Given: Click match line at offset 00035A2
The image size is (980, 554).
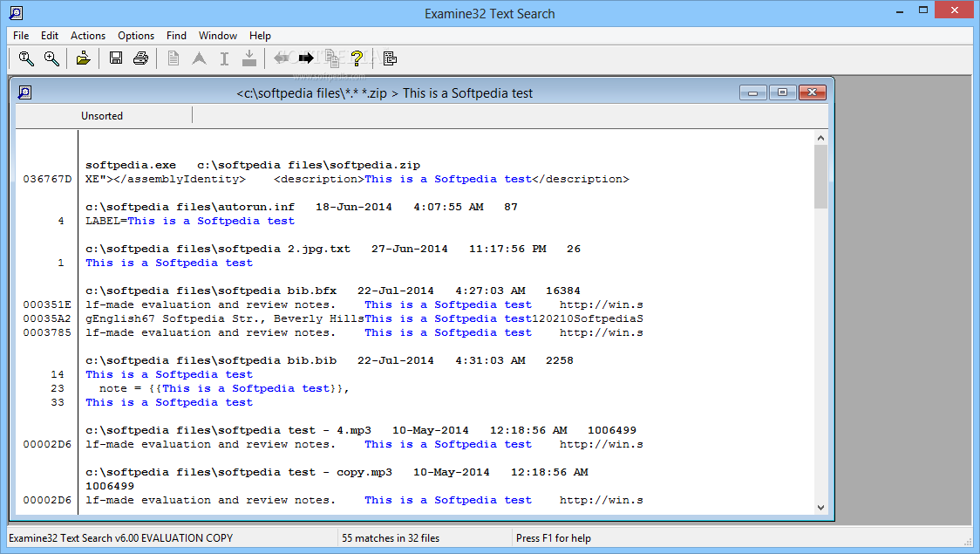Looking at the screenshot, I should click(x=364, y=318).
